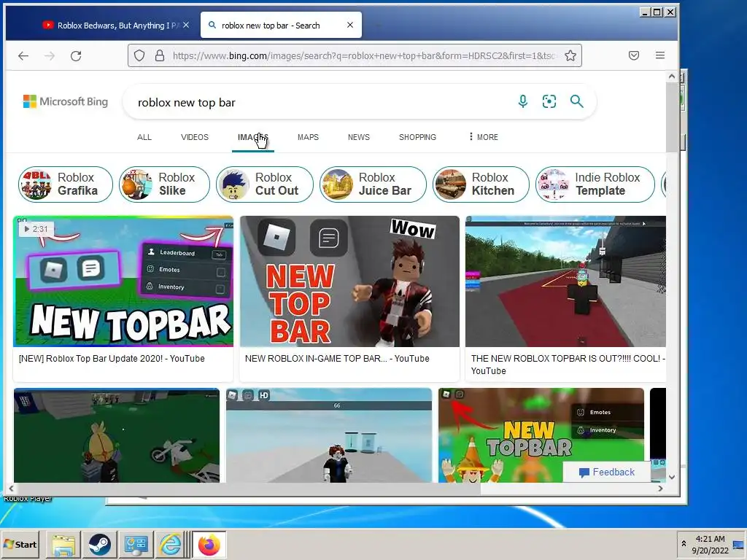This screenshot has width=747, height=560.
Task: Open the ALL search category
Action: point(144,137)
